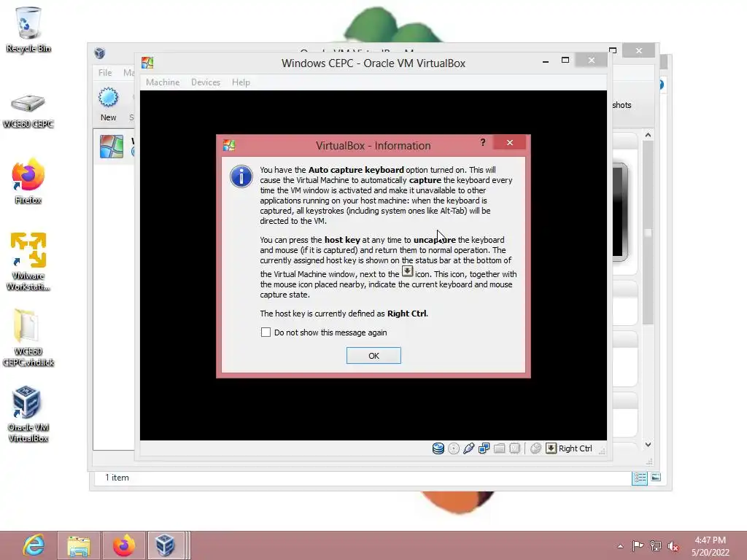The image size is (747, 560).
Task: Click the virtualization CPU chip icon in the status bar
Action: (x=514, y=448)
